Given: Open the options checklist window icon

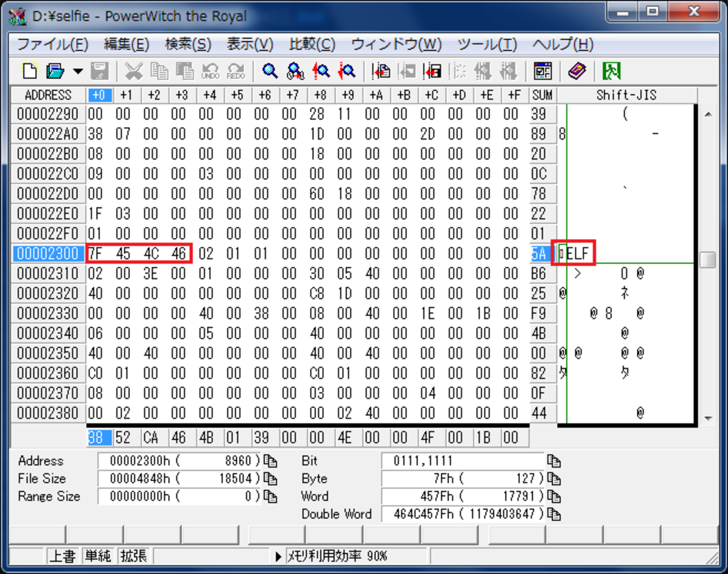Looking at the screenshot, I should pos(542,71).
